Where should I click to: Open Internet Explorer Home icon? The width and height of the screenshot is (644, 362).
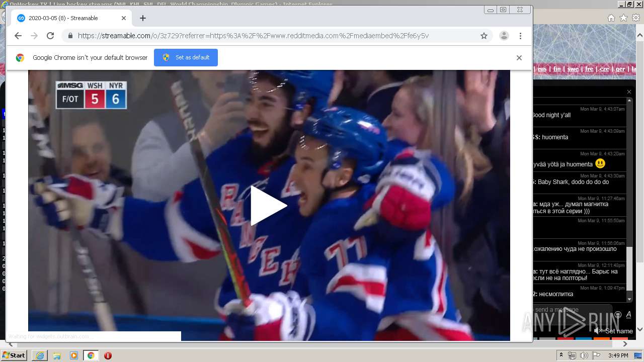coord(611,18)
